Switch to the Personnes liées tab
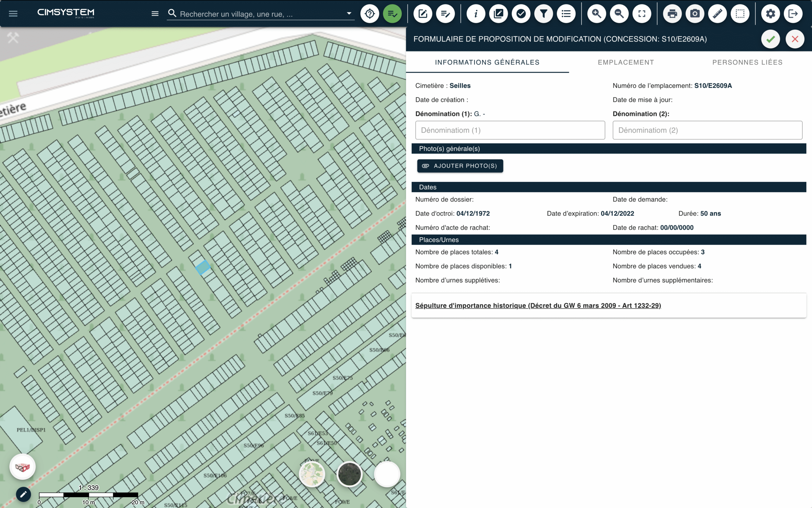 click(747, 62)
